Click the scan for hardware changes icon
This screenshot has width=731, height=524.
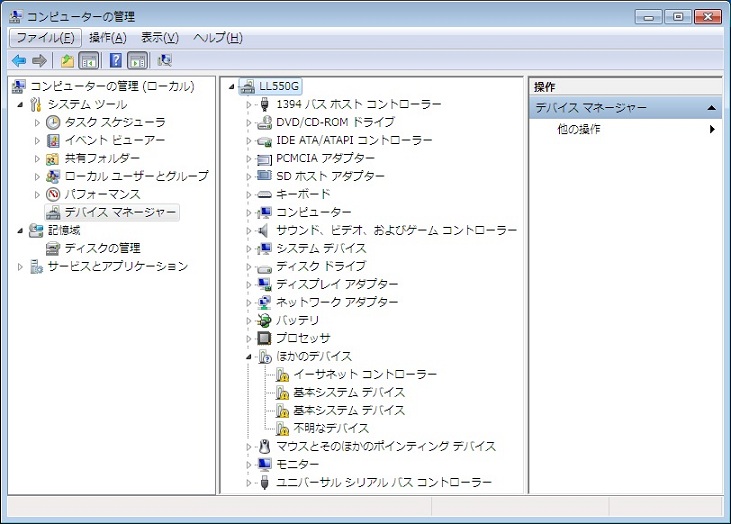coord(165,61)
